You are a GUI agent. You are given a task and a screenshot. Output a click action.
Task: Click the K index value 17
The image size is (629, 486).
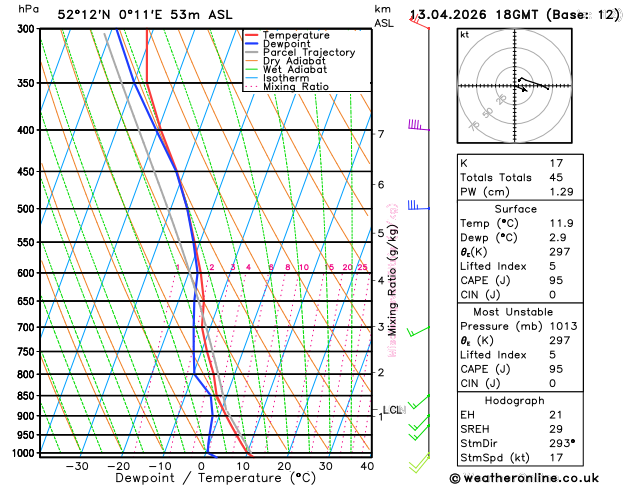pyautogui.click(x=556, y=163)
